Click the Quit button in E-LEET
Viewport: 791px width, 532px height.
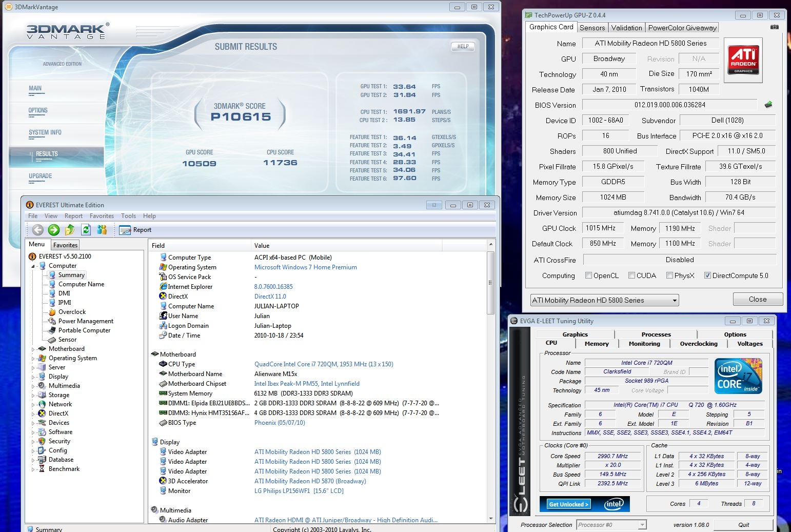[x=743, y=525]
